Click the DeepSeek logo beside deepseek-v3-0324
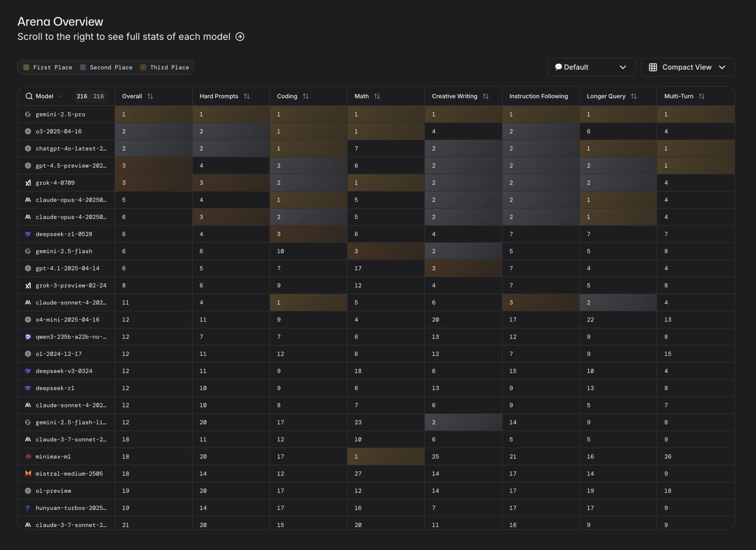The height and width of the screenshot is (550, 756). (28, 371)
